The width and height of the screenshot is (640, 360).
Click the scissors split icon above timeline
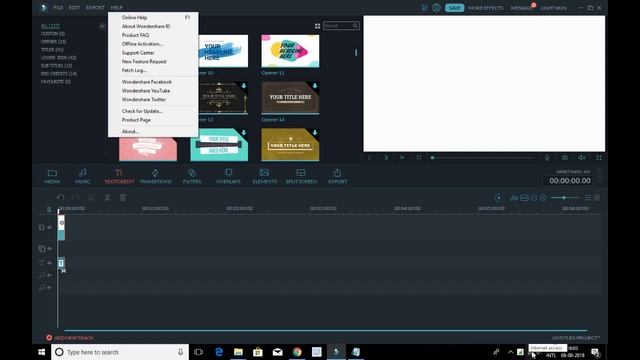pos(107,198)
